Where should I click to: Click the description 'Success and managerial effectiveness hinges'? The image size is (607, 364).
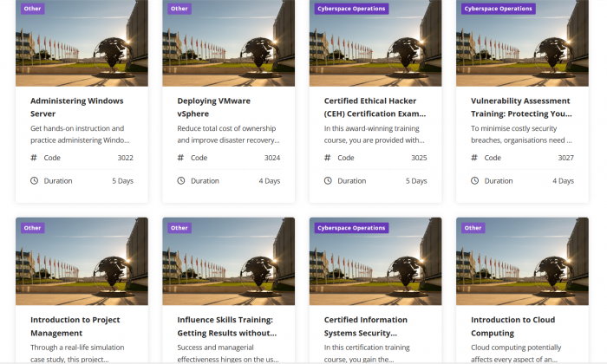click(228, 354)
